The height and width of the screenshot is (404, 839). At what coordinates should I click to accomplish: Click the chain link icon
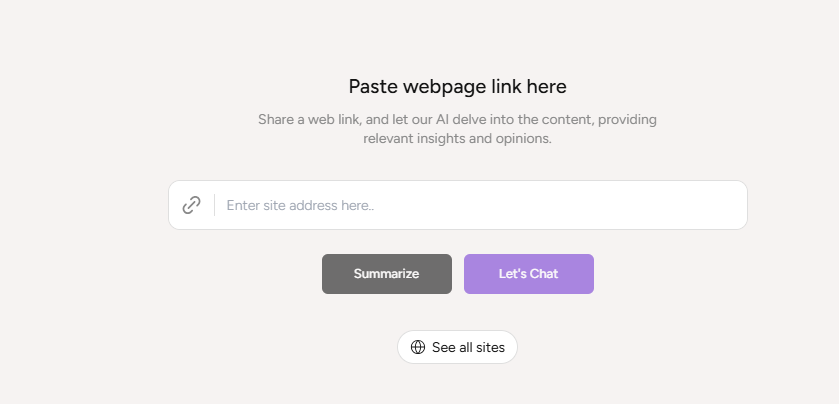tap(191, 205)
